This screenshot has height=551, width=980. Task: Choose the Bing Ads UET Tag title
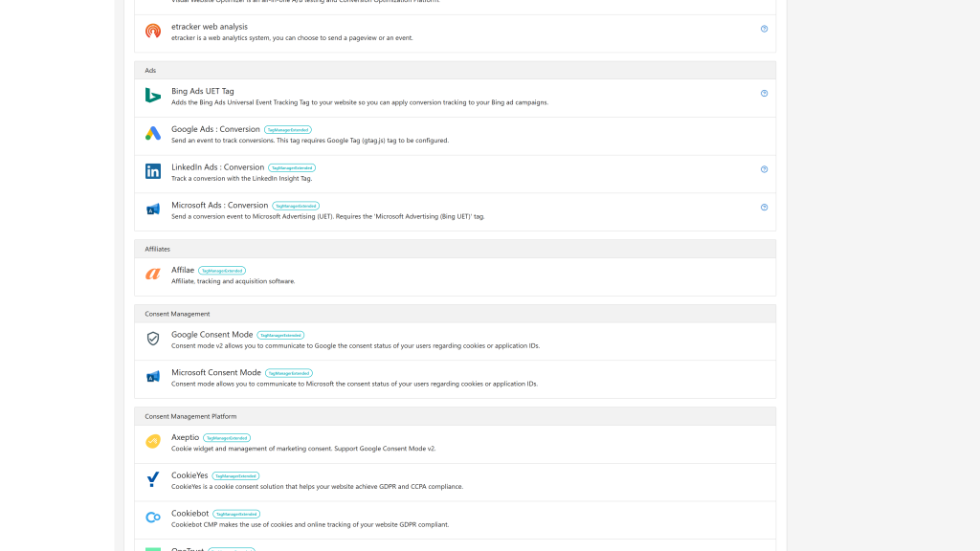point(203,91)
